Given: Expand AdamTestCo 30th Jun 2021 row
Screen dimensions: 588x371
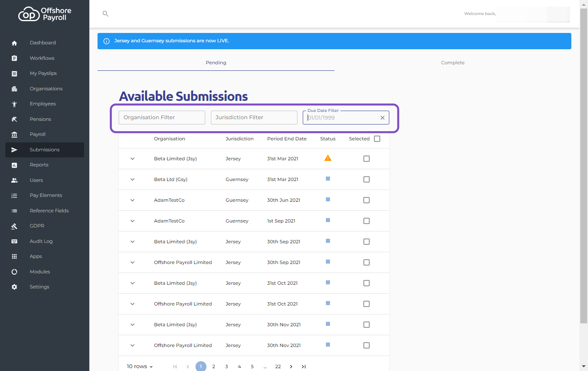Looking at the screenshot, I should (x=132, y=200).
